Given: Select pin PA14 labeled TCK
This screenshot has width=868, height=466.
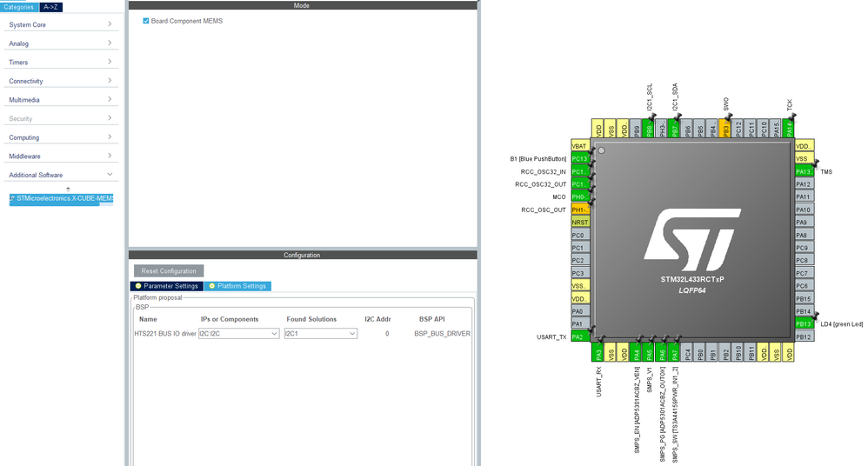Looking at the screenshot, I should point(790,129).
